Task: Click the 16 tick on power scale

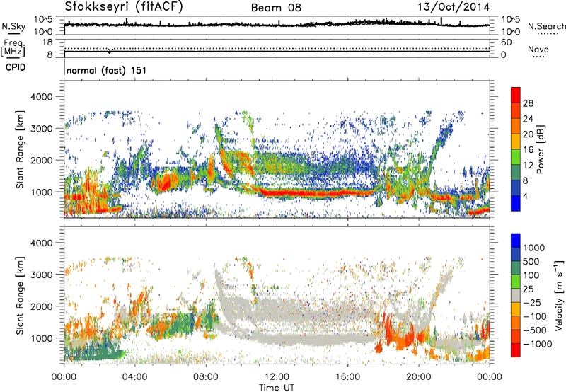Action: (x=528, y=150)
